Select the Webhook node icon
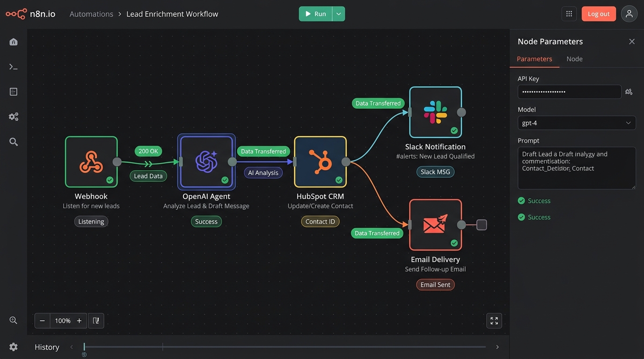644x359 pixels. pos(91,162)
